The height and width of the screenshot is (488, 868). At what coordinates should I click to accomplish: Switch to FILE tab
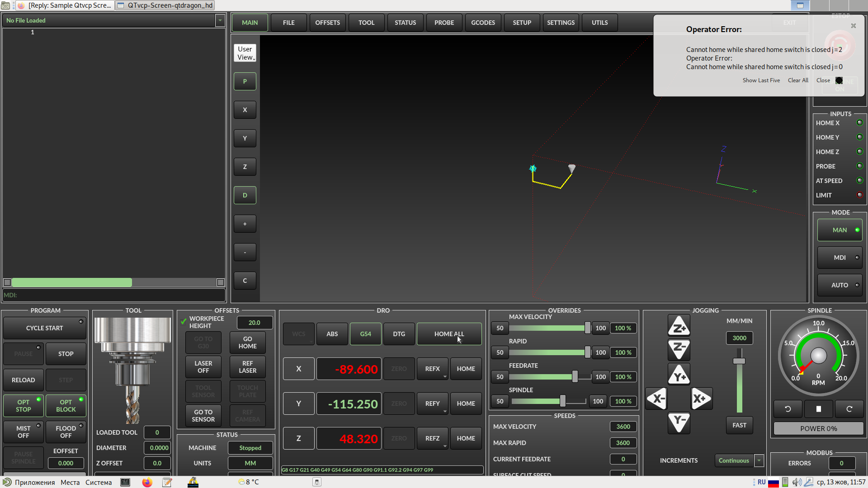pyautogui.click(x=289, y=23)
